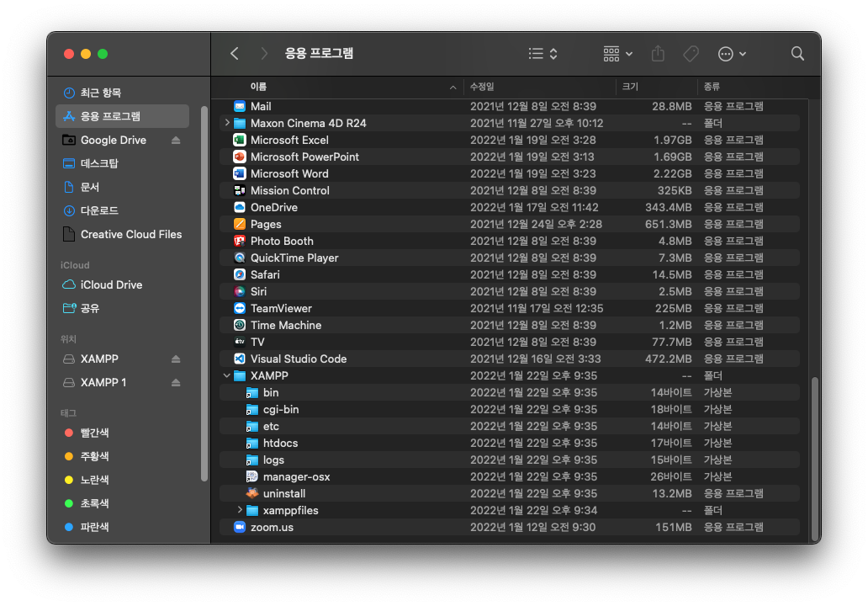This screenshot has width=868, height=606.
Task: Select the QuickTime Player icon
Action: (x=240, y=258)
